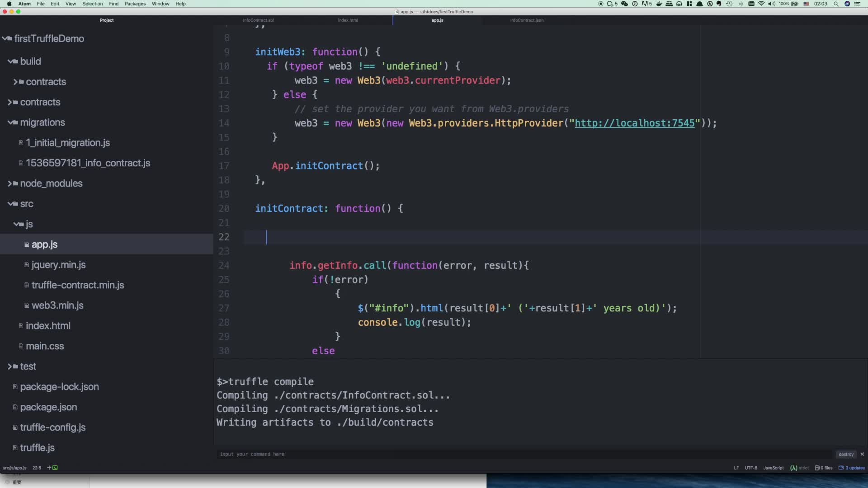Open Spotlight search in menu bar
The width and height of the screenshot is (868, 488).
836,4
